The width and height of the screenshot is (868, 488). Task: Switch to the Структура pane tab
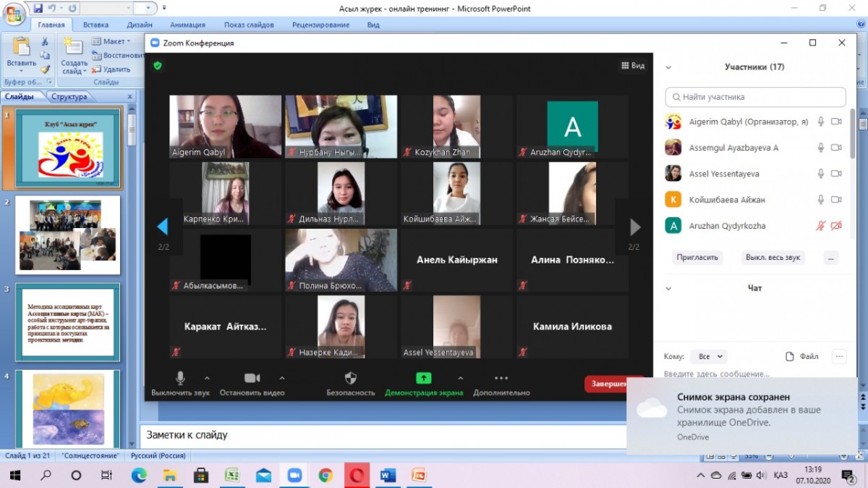click(x=69, y=96)
